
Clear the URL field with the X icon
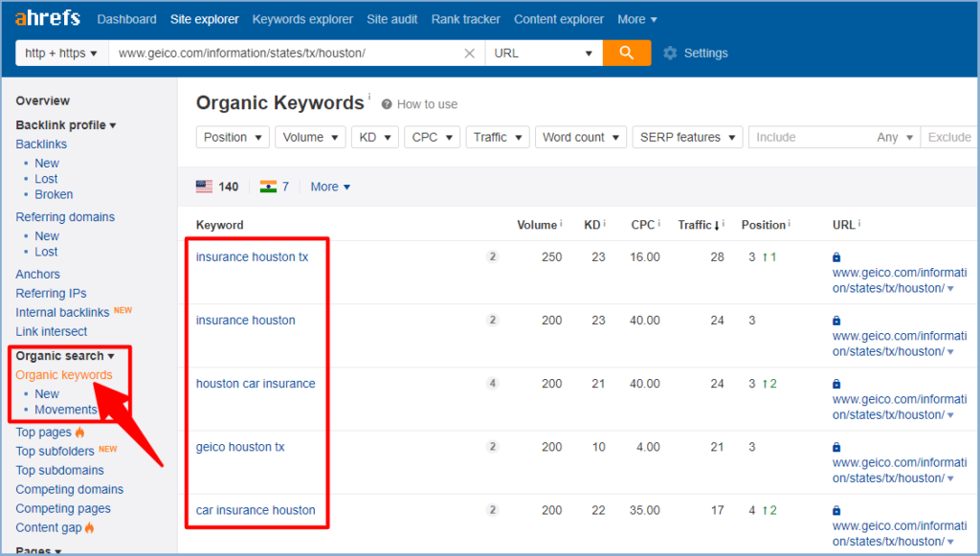[469, 54]
